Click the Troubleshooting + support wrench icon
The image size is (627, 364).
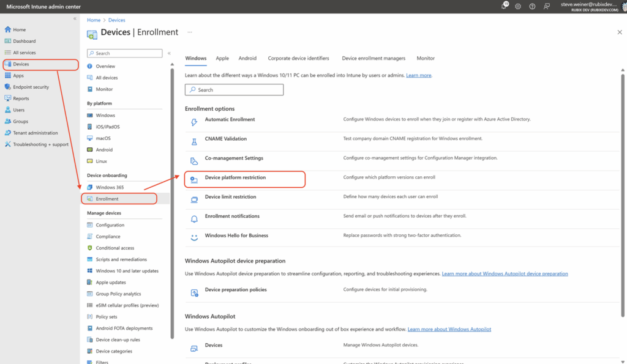coord(7,144)
